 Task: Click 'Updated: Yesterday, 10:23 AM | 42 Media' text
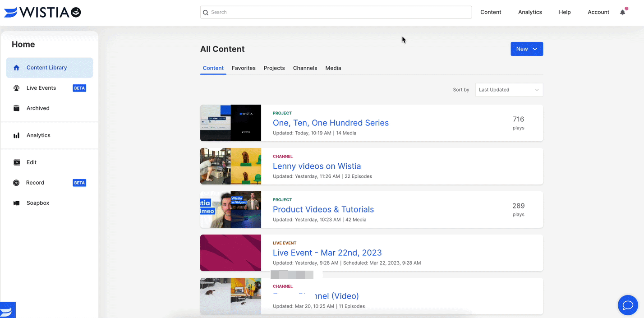point(319,220)
